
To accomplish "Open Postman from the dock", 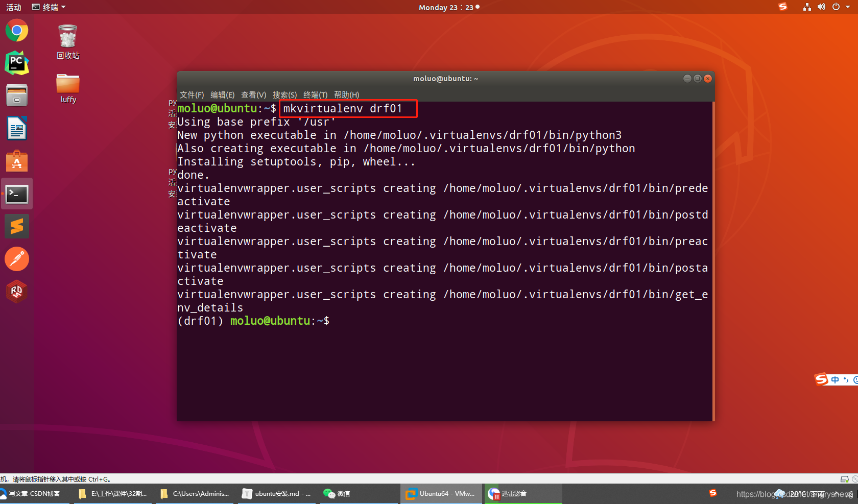I will 17,259.
